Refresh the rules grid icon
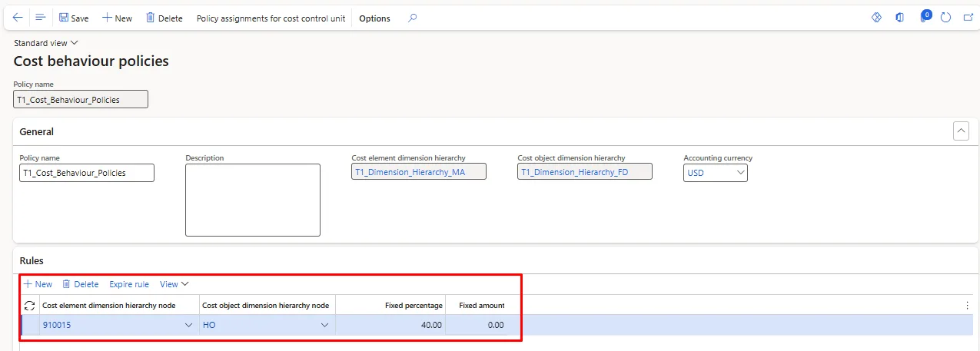The height and width of the screenshot is (351, 980). (29, 305)
